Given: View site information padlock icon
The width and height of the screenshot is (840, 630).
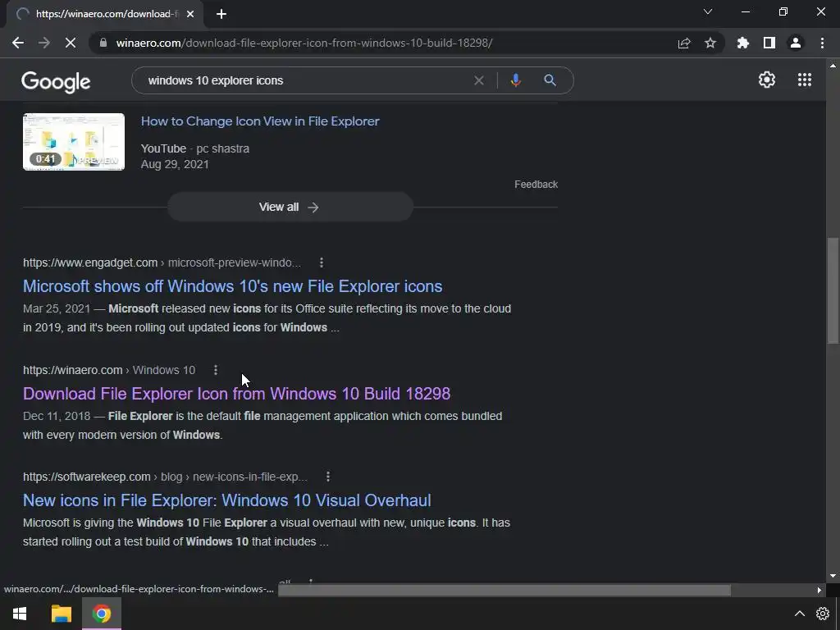Looking at the screenshot, I should [x=103, y=43].
